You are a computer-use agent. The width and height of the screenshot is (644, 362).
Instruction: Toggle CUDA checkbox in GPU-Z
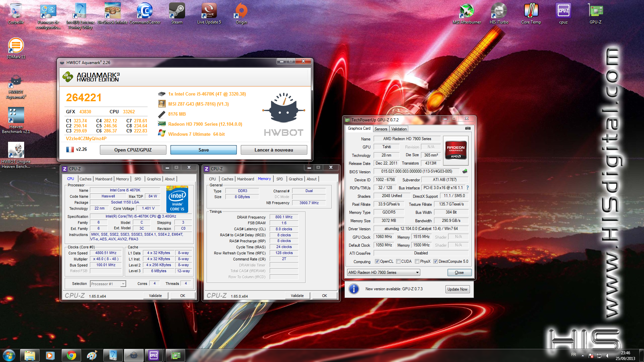398,261
